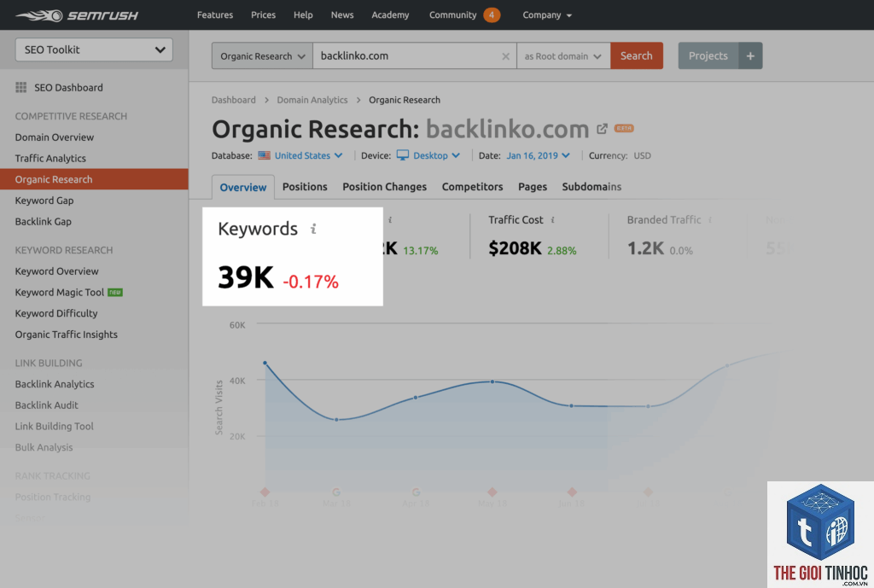The height and width of the screenshot is (588, 874).
Task: Click the Projects button
Action: (x=708, y=55)
